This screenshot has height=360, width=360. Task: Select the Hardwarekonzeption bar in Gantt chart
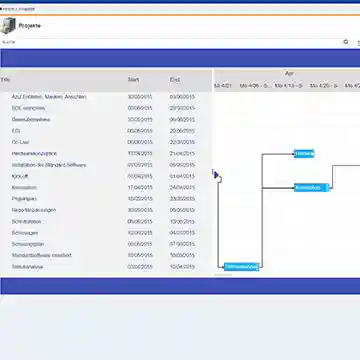point(304,154)
